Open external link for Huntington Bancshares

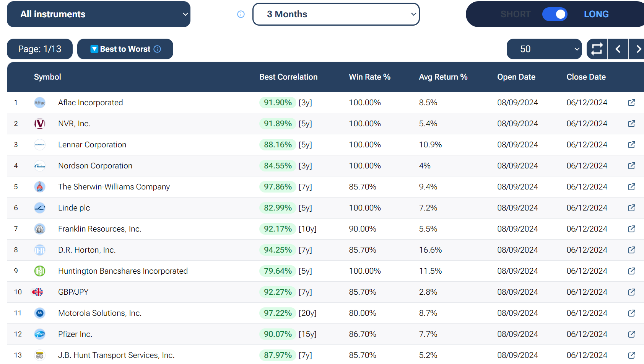632,271
